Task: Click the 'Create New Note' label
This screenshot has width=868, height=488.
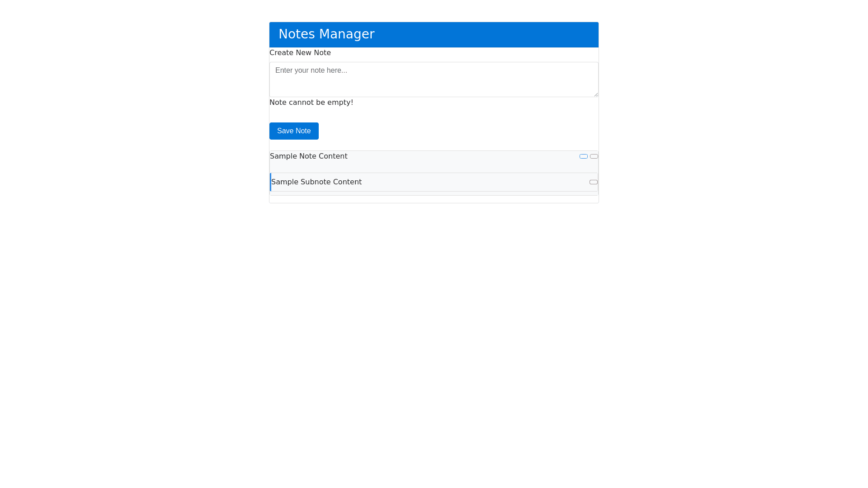Action: [300, 53]
